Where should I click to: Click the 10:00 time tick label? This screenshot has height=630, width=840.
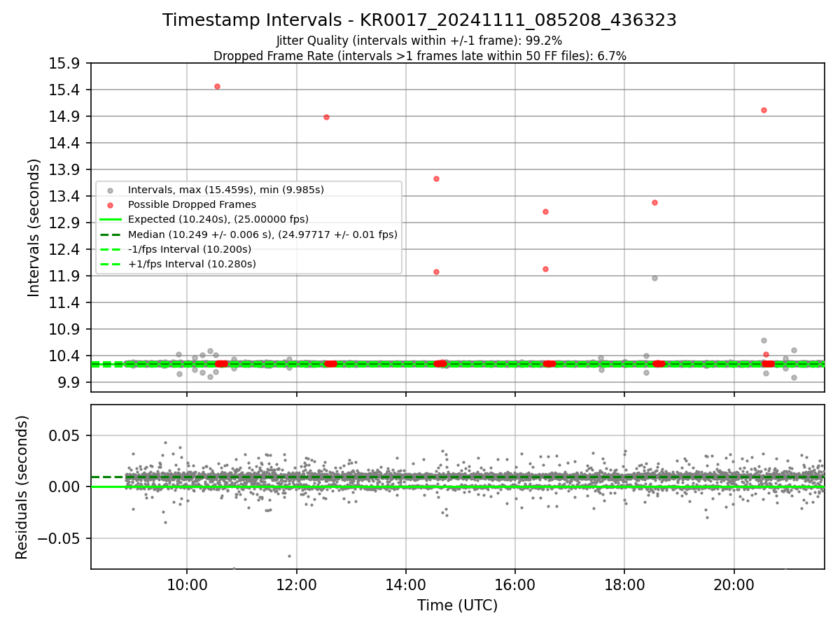click(186, 585)
